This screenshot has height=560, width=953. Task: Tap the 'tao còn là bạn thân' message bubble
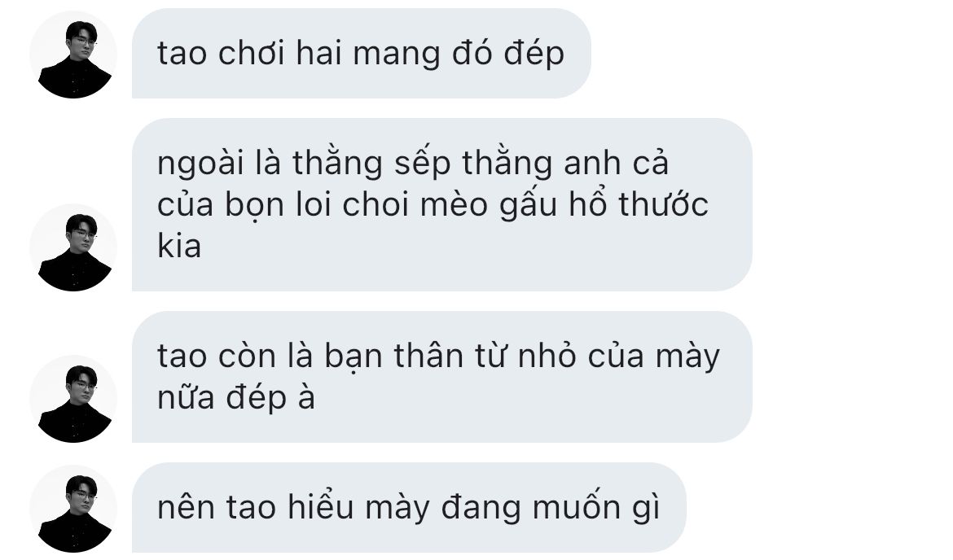[x=441, y=377]
